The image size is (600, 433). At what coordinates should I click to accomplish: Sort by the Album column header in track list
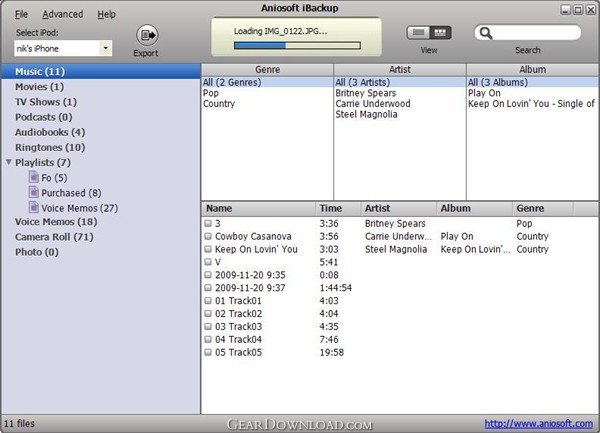click(x=474, y=208)
